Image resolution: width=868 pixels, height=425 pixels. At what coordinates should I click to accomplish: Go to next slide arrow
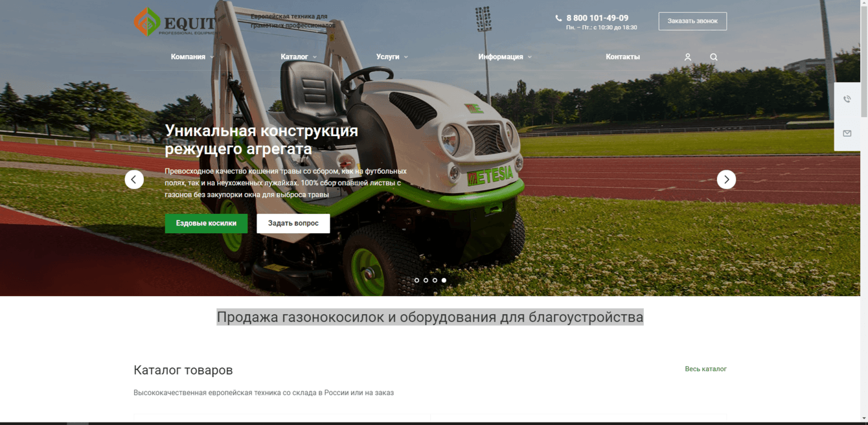pyautogui.click(x=726, y=179)
